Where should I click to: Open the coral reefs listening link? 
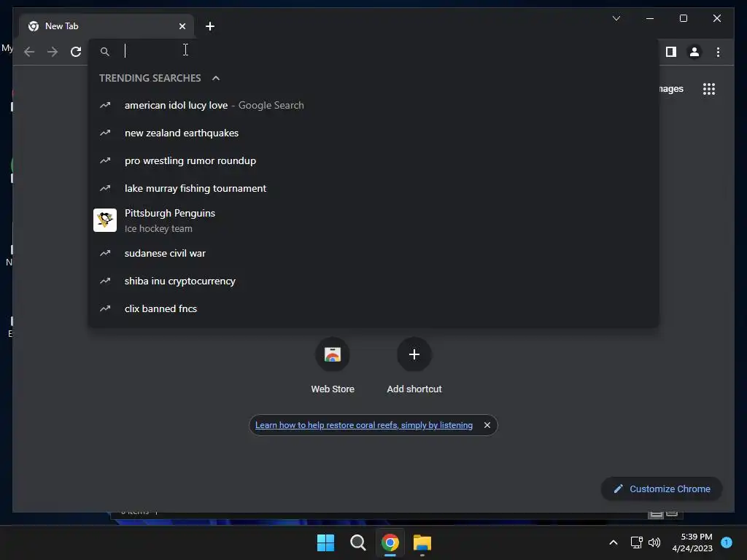[x=364, y=425]
